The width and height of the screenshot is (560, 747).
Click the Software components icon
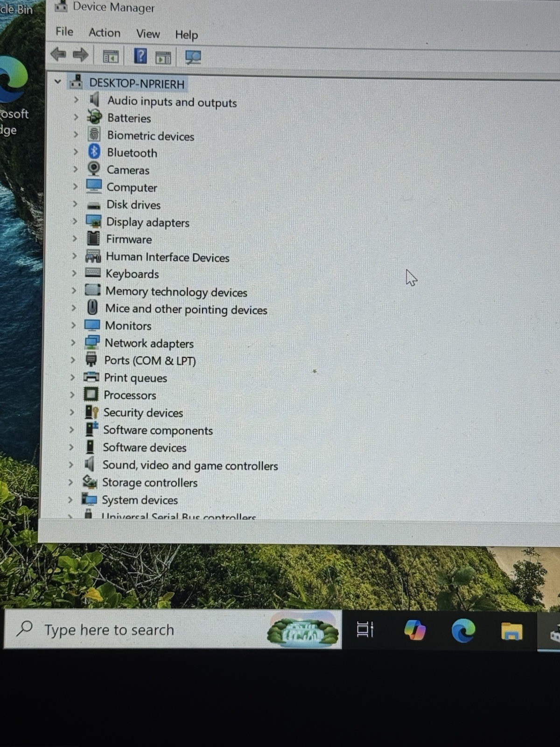coord(92,429)
